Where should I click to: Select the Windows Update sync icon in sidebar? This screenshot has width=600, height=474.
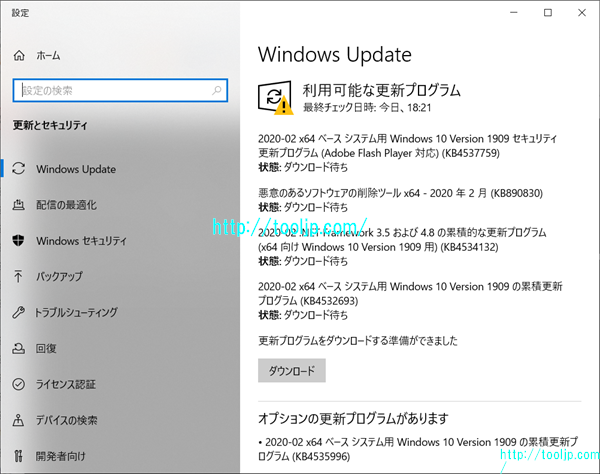[18, 169]
